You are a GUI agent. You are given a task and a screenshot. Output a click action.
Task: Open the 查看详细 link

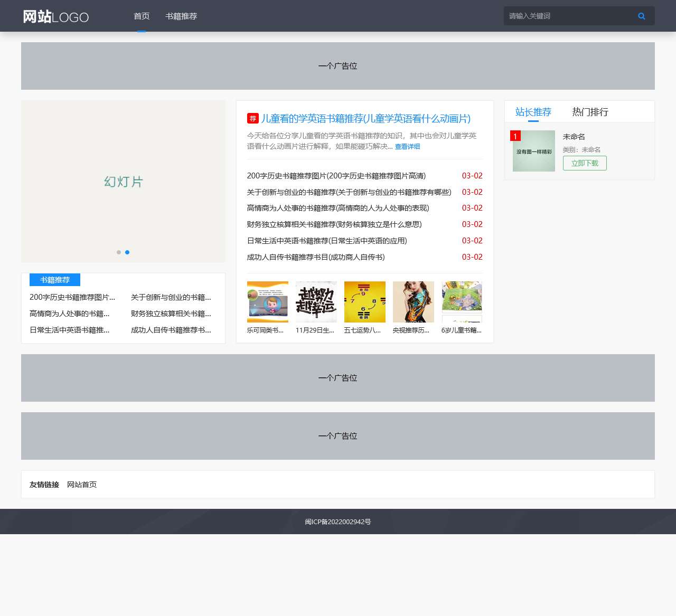(x=407, y=146)
